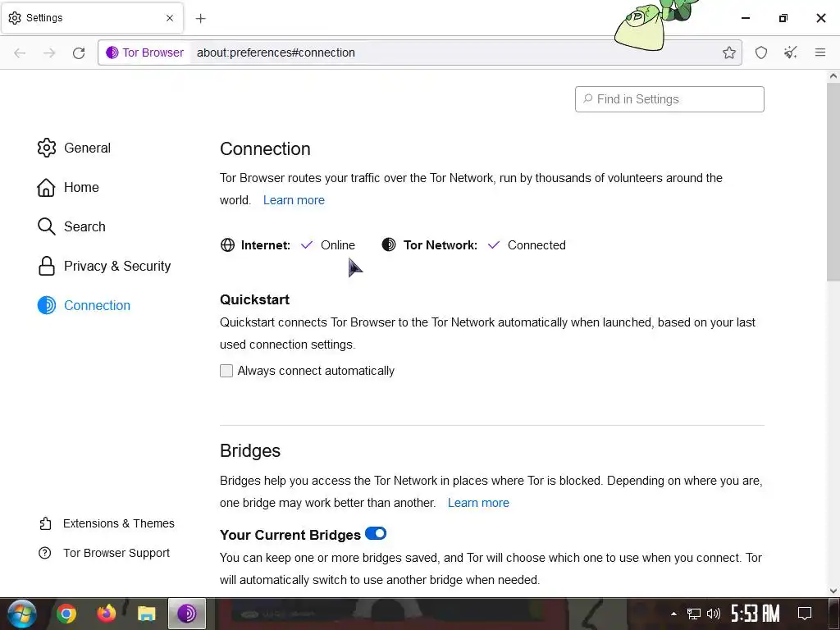Launch Google Chrome from the taskbar
The height and width of the screenshot is (630, 840).
coord(66,614)
